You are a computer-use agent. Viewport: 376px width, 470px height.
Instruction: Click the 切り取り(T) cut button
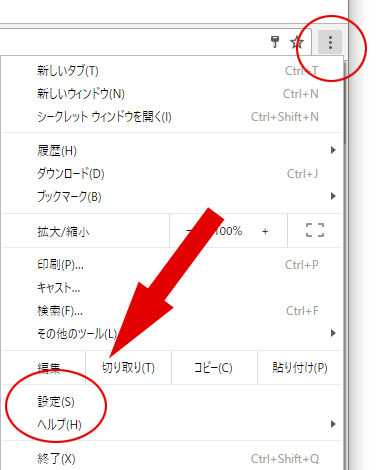[128, 367]
